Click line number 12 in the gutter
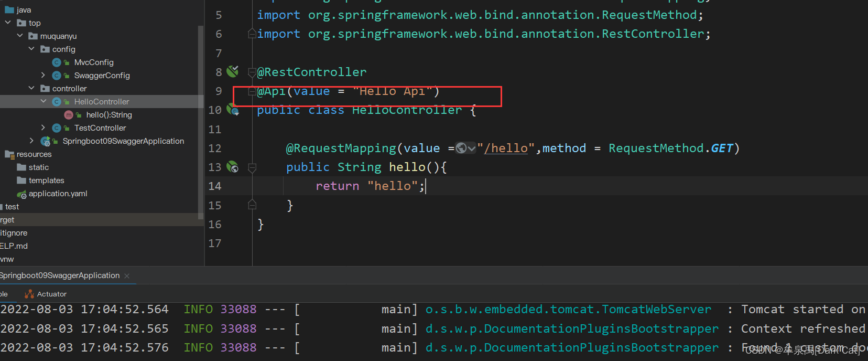The width and height of the screenshot is (868, 361). coord(215,148)
